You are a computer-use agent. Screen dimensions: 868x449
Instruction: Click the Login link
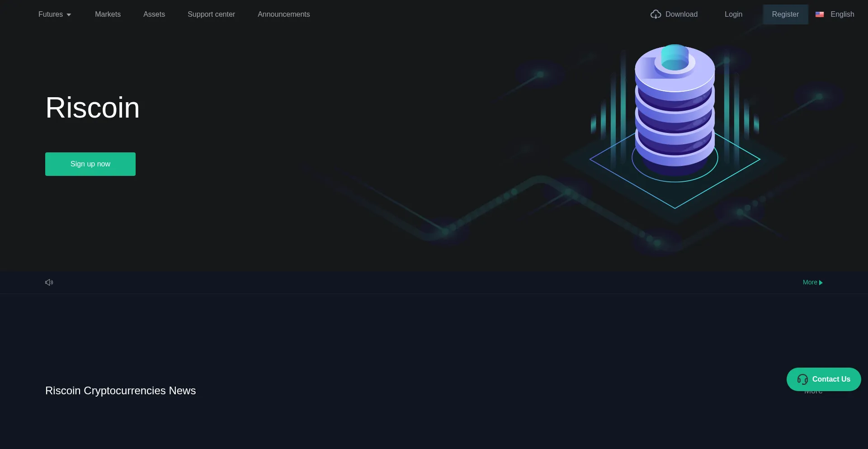(733, 14)
